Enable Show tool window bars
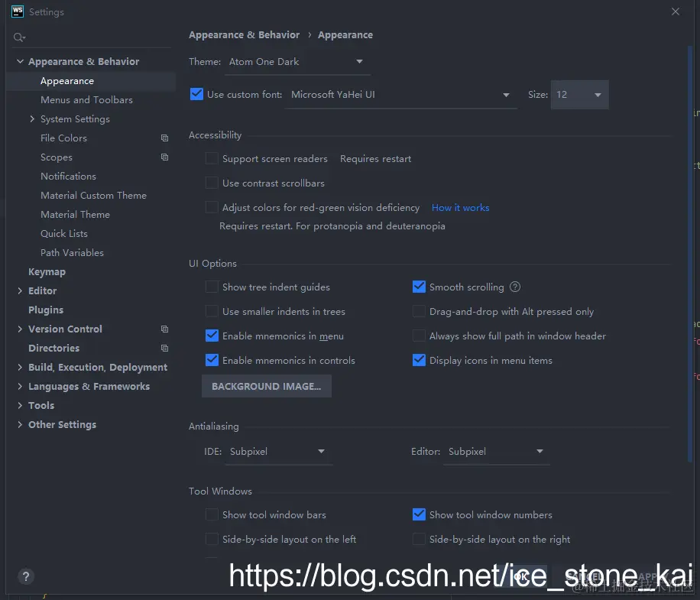Viewport: 700px width, 600px height. [212, 514]
